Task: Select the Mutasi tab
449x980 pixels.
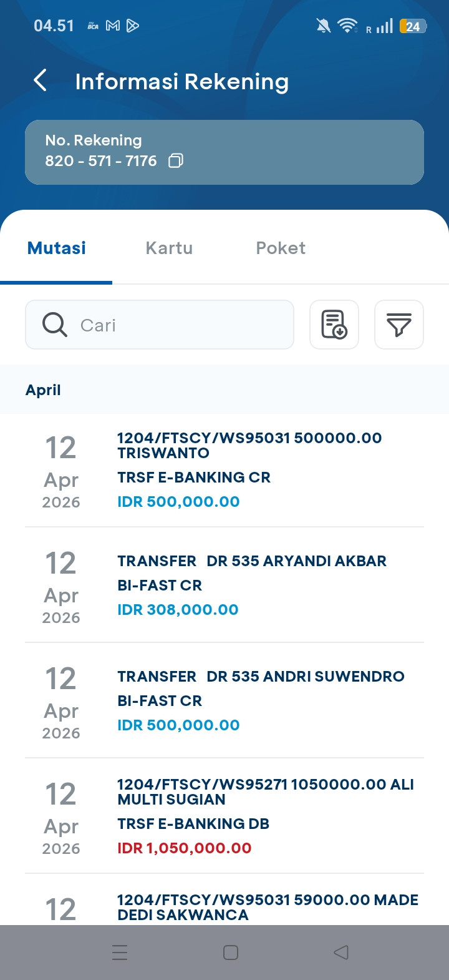Action: pos(57,248)
